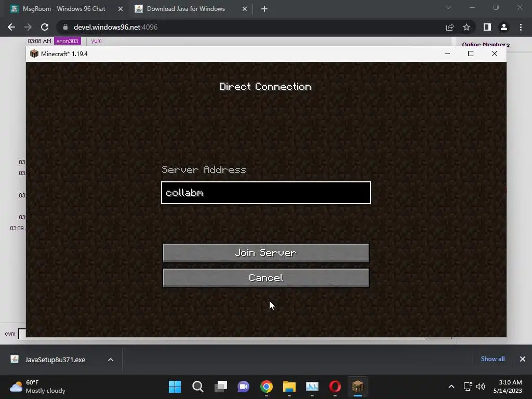
Task: Close the Minecraft 1.19.4 window
Action: [x=495, y=54]
